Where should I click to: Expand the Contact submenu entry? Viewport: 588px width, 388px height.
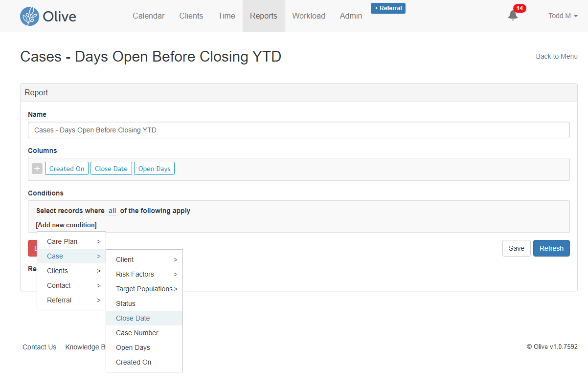pos(71,285)
